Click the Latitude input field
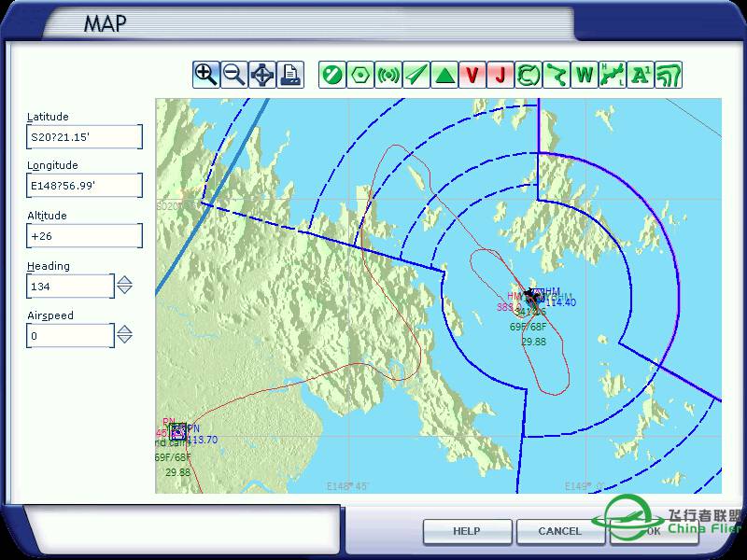Image resolution: width=747 pixels, height=560 pixels. [84, 137]
